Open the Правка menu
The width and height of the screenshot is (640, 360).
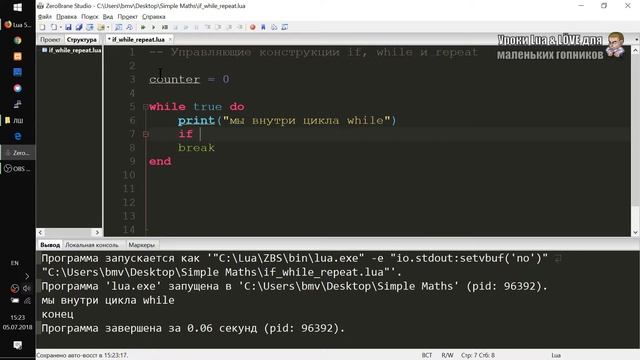click(x=67, y=17)
